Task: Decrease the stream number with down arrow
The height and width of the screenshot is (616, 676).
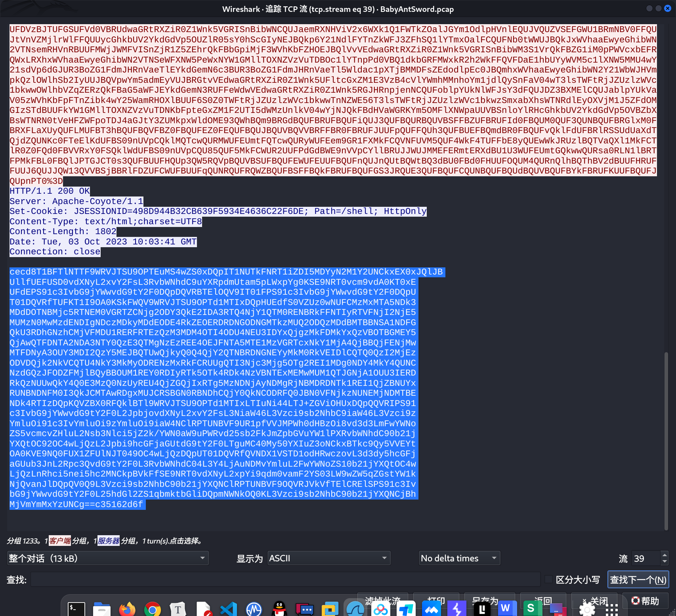Action: click(x=665, y=561)
